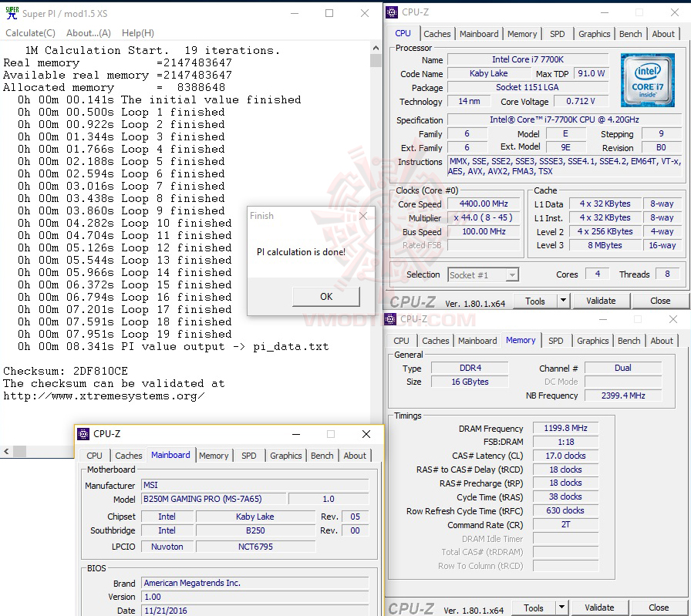Switch to the Caches tab

(437, 34)
